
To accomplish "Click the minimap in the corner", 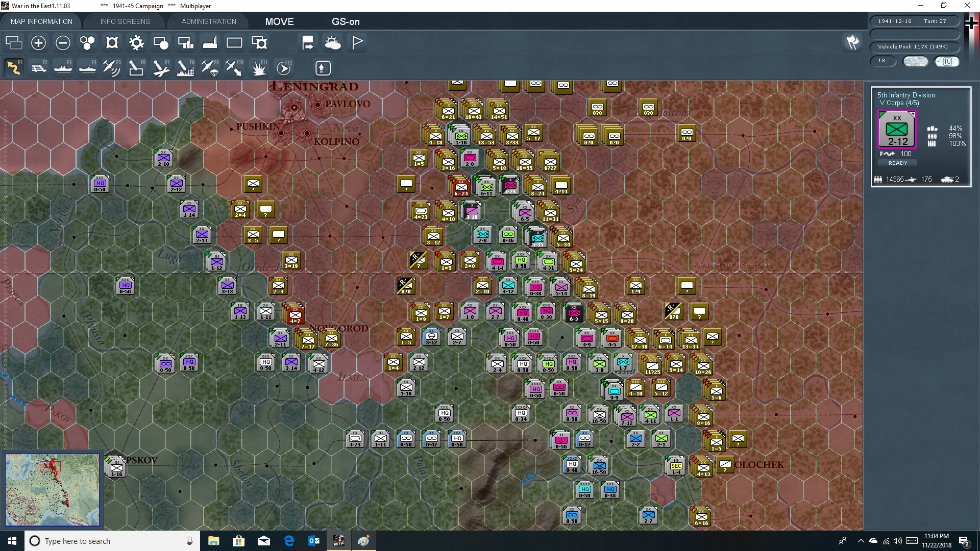I will tap(52, 490).
